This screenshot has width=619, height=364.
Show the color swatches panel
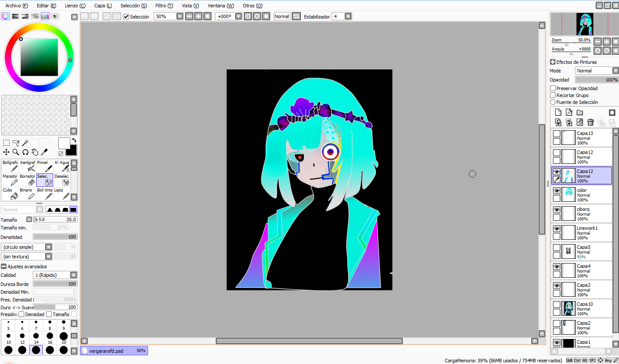tap(45, 16)
